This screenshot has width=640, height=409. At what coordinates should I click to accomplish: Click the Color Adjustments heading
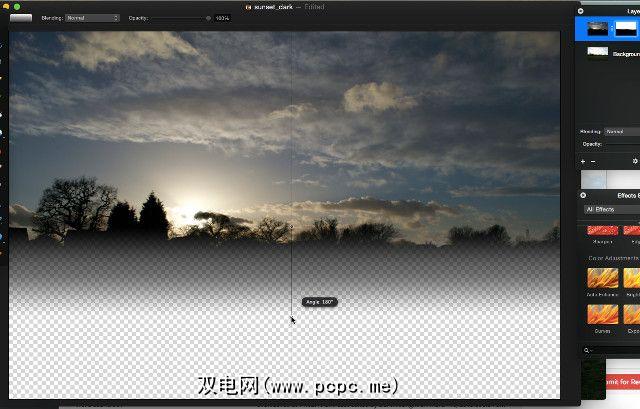pos(614,258)
